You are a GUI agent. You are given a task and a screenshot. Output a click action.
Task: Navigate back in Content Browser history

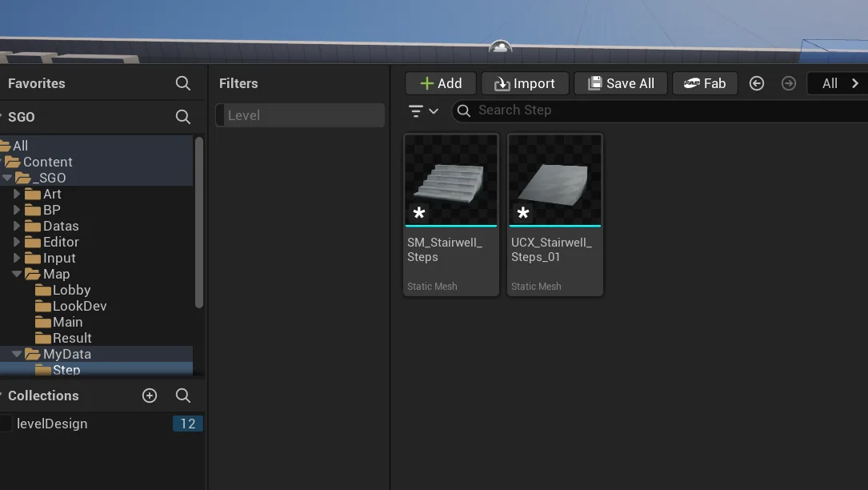click(757, 83)
